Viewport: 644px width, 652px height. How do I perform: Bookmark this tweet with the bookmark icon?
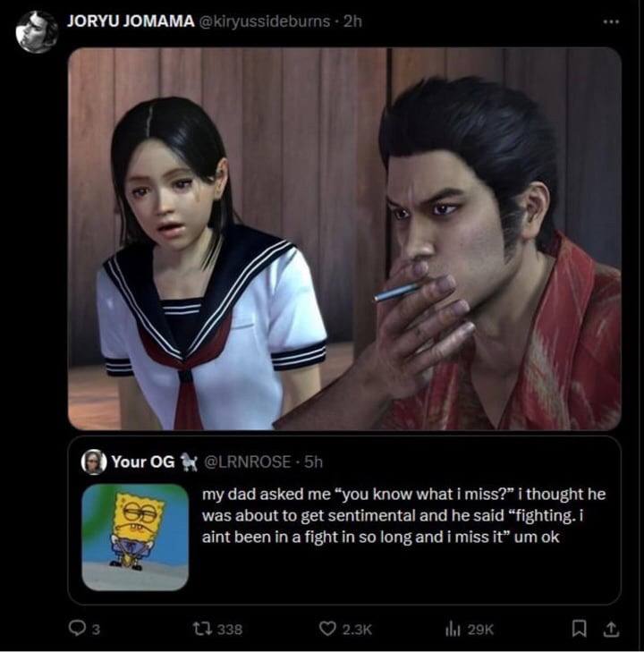(x=579, y=628)
